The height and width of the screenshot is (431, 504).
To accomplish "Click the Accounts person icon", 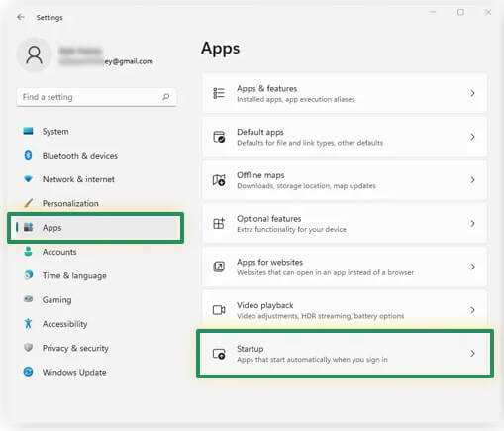I will click(x=28, y=252).
